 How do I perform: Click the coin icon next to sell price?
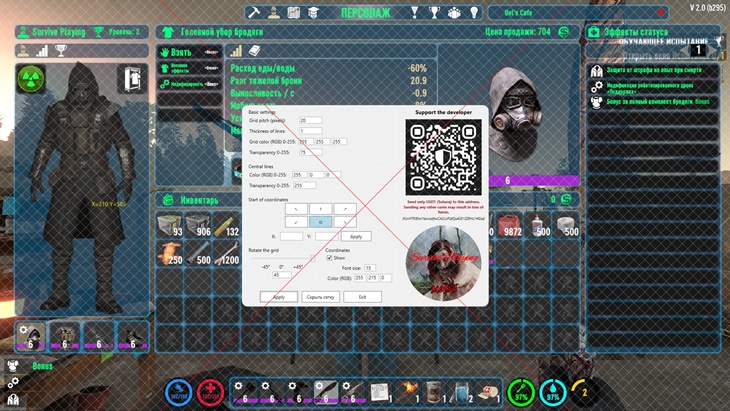[564, 32]
